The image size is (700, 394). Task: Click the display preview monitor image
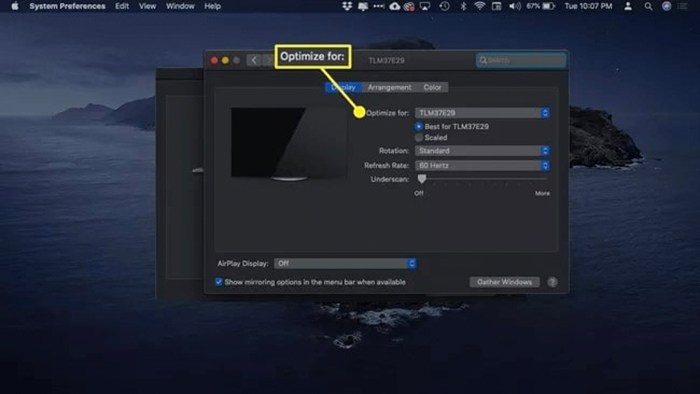click(x=289, y=144)
